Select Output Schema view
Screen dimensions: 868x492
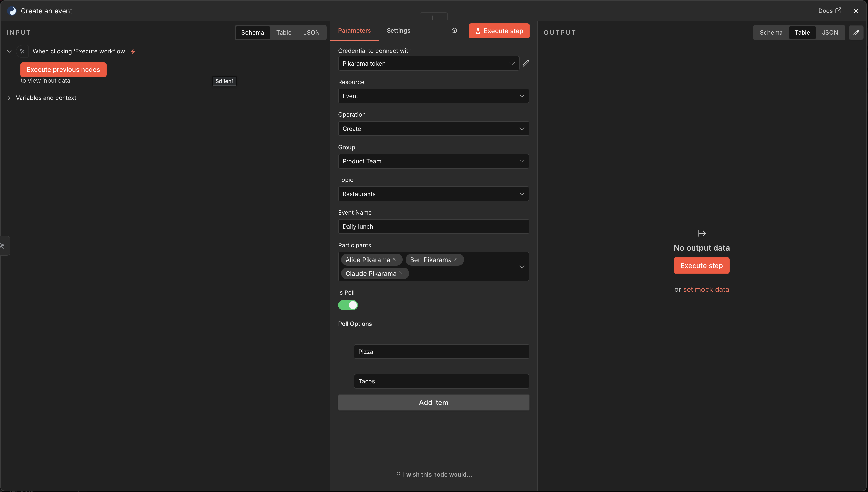771,32
